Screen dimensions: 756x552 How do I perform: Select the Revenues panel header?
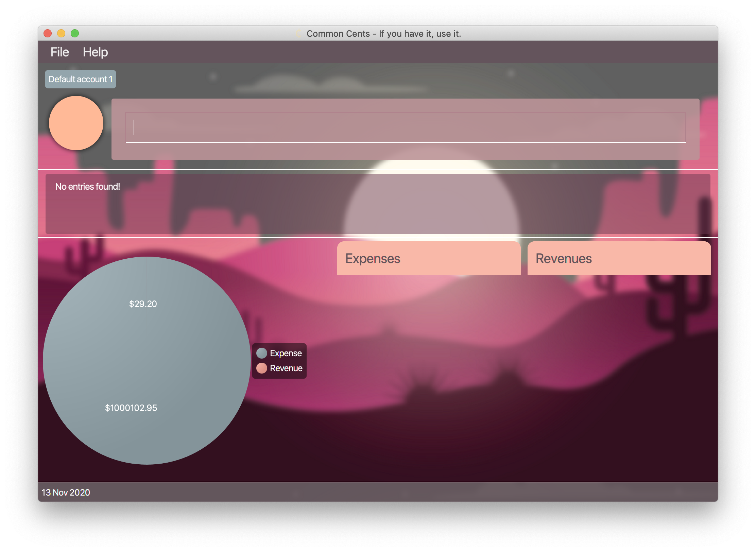[x=619, y=258]
